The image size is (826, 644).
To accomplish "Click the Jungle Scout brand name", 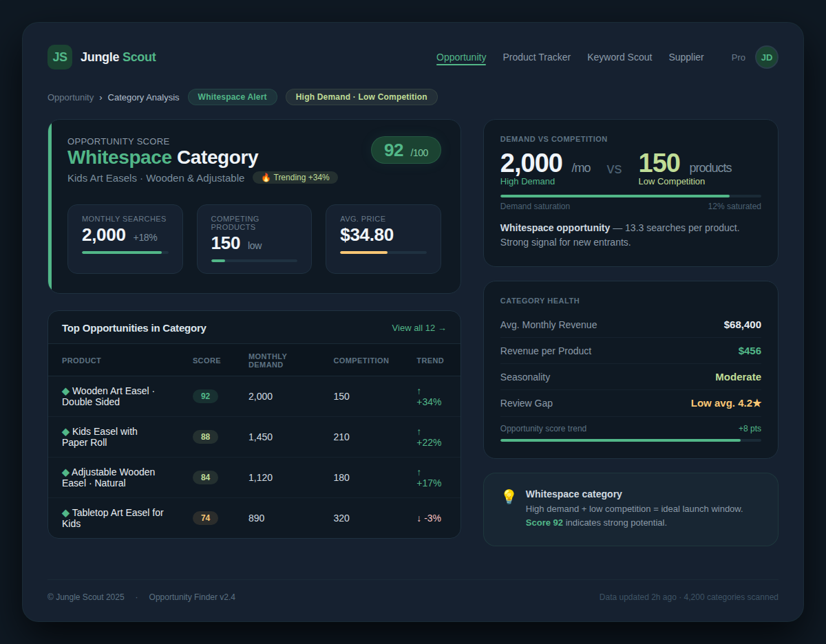I will click(x=118, y=57).
